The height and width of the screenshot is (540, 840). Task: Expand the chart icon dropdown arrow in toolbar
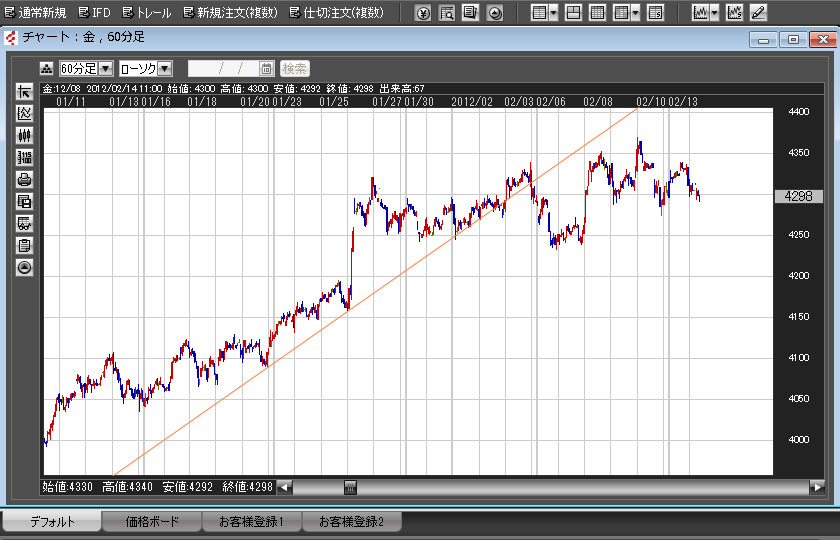pyautogui.click(x=715, y=13)
